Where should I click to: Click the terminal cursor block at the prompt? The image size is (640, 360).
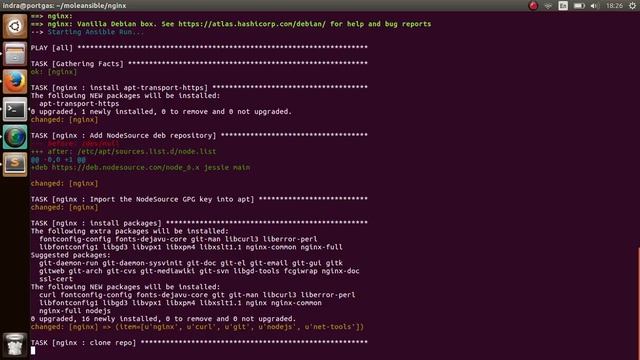(x=33, y=351)
